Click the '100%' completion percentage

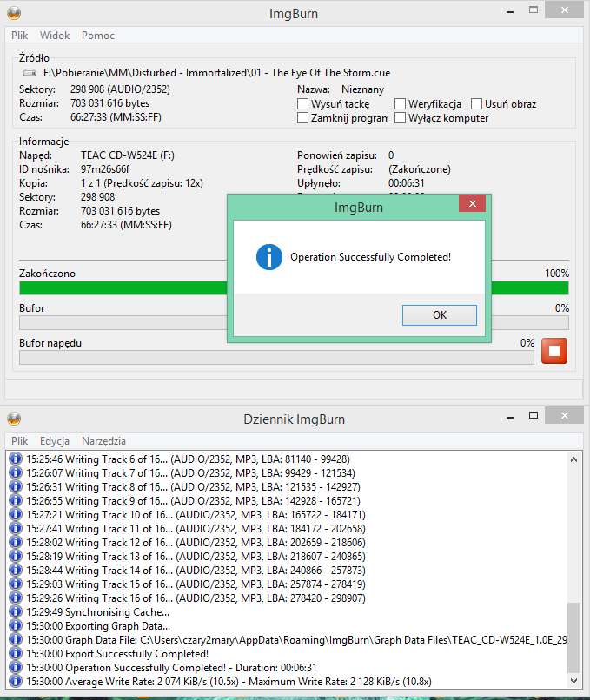click(556, 274)
